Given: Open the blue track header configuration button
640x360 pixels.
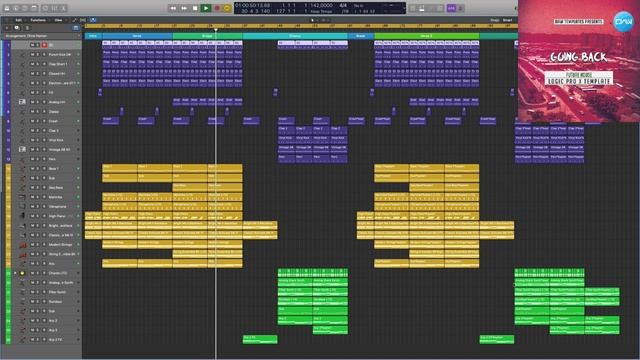Looking at the screenshot, I should pos(76,28).
